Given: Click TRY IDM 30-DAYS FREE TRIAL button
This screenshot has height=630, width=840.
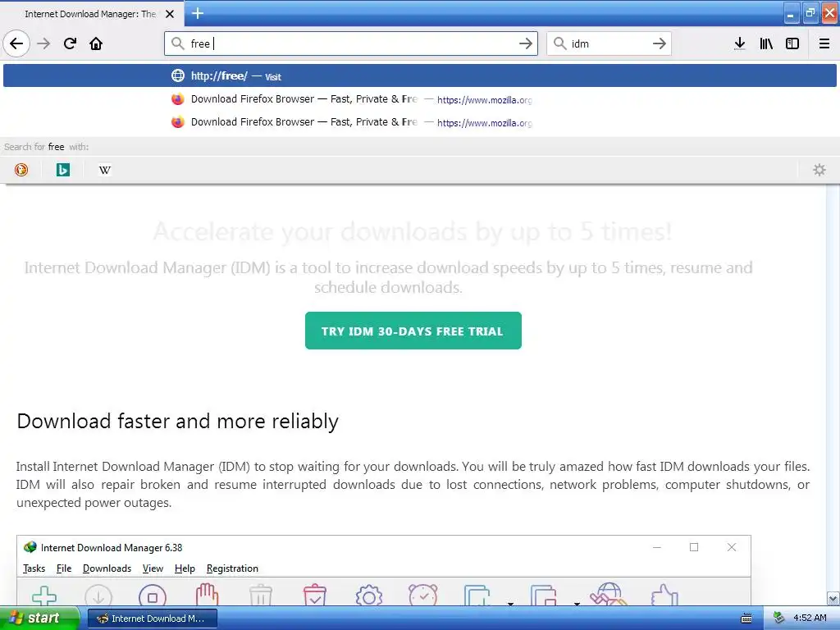Looking at the screenshot, I should coord(413,331).
